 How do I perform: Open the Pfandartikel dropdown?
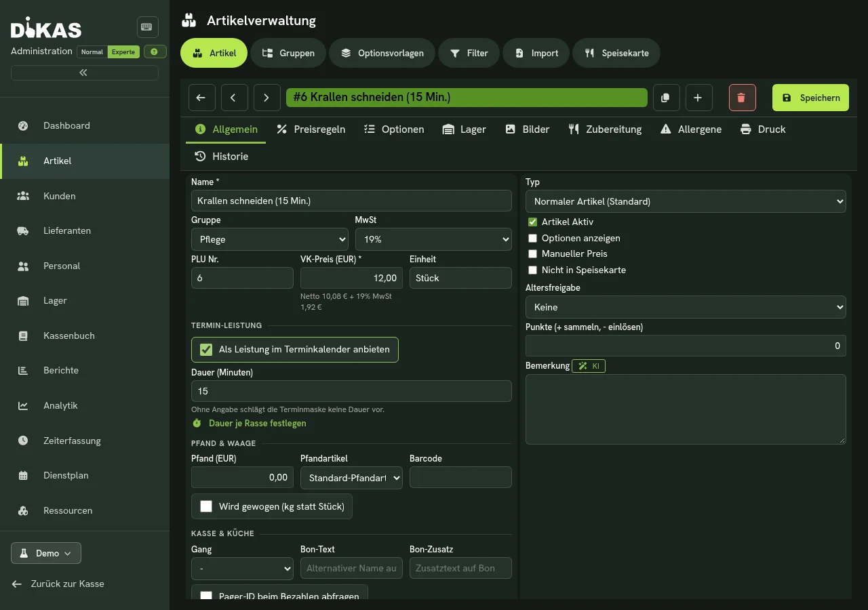(351, 477)
